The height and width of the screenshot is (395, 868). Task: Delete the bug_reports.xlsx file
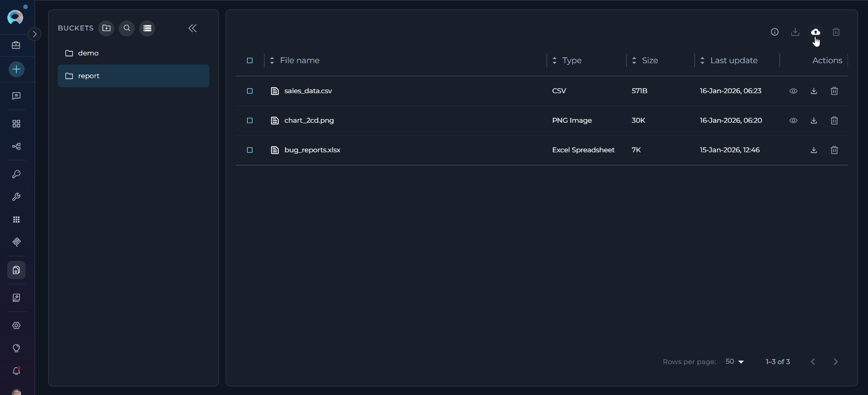click(834, 150)
